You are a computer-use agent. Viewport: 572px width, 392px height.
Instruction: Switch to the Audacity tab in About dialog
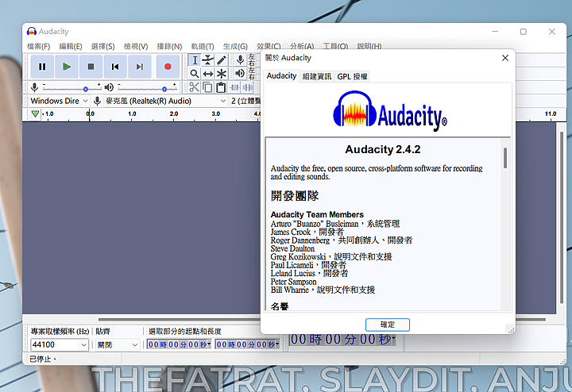tap(281, 75)
